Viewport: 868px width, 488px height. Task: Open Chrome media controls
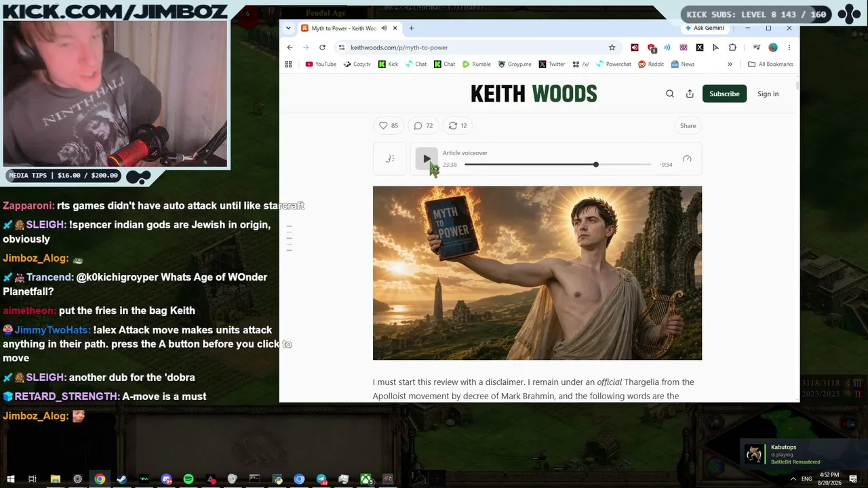click(757, 47)
